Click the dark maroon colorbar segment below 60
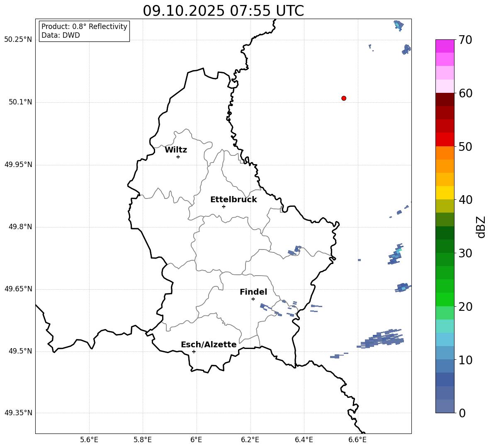This screenshot has height=448, width=491. [x=445, y=99]
